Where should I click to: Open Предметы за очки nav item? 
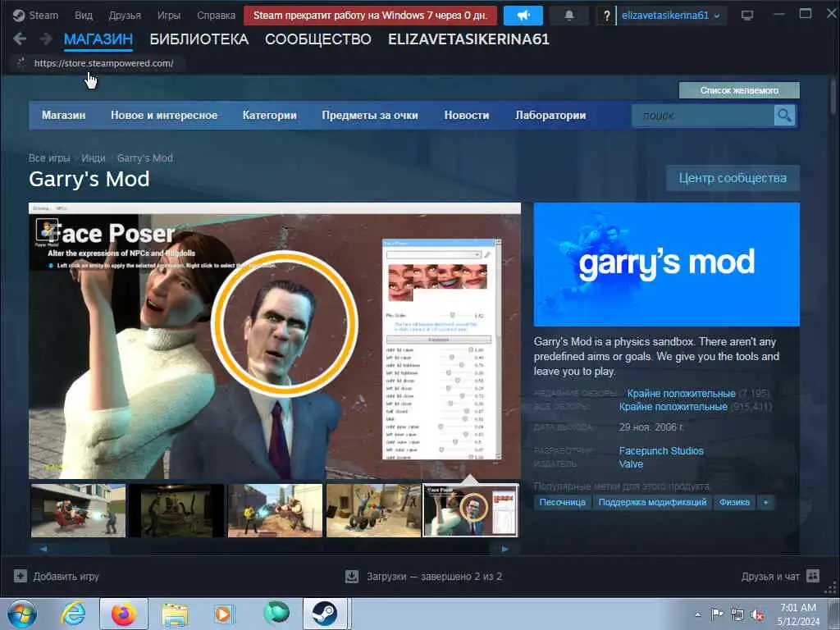click(x=370, y=115)
